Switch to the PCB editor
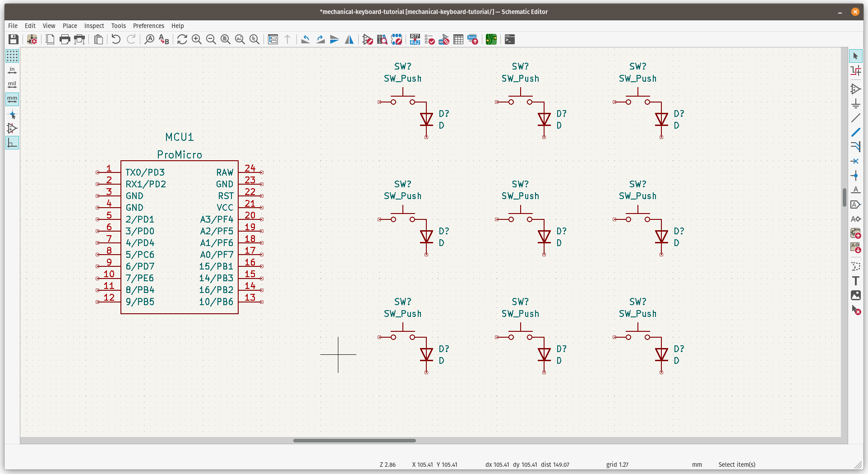868x474 pixels. (491, 40)
